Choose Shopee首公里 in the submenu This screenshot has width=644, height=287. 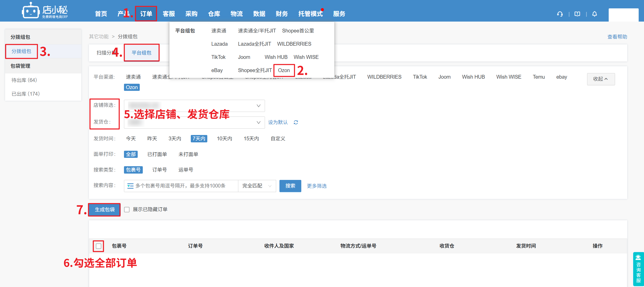(298, 31)
